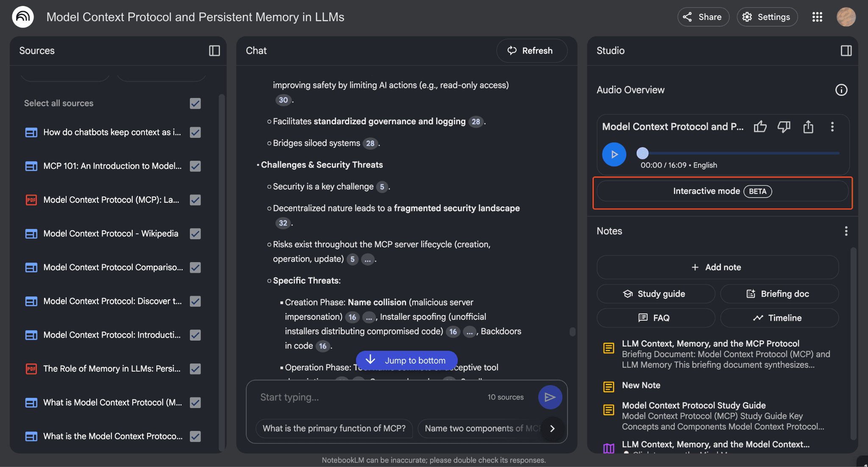
Task: Play the Model Context Protocol audio overview
Action: click(614, 154)
